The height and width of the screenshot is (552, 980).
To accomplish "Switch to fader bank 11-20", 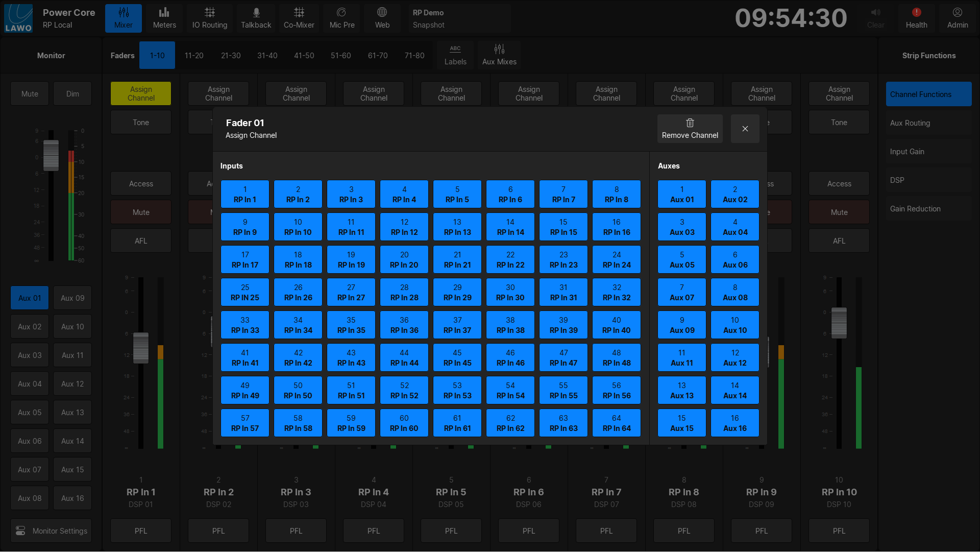I will (x=194, y=56).
